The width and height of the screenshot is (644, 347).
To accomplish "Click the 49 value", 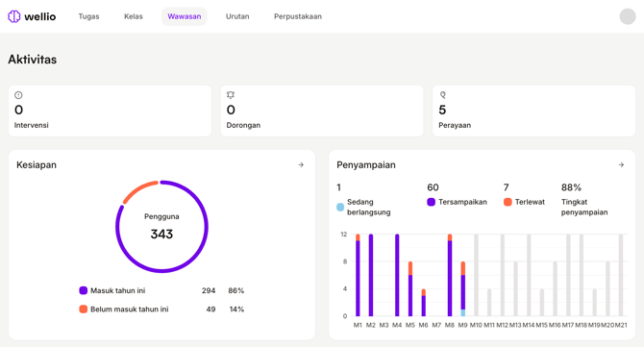I will coord(211,309).
